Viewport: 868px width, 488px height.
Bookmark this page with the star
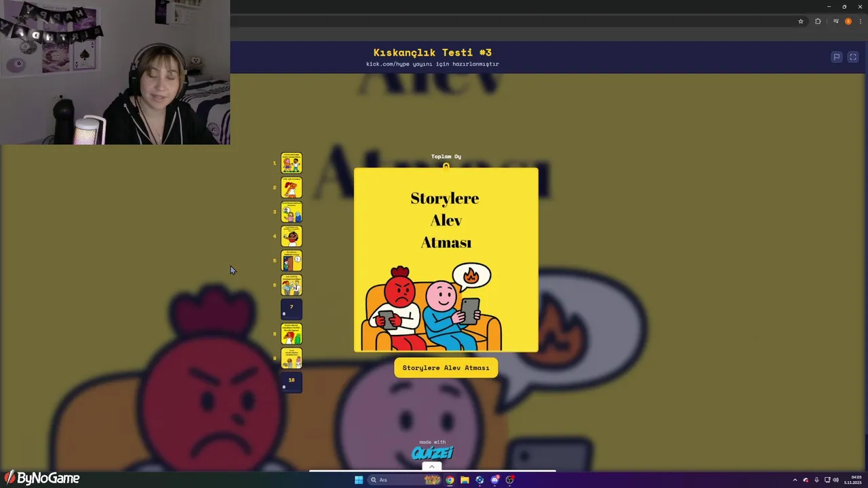pos(801,21)
